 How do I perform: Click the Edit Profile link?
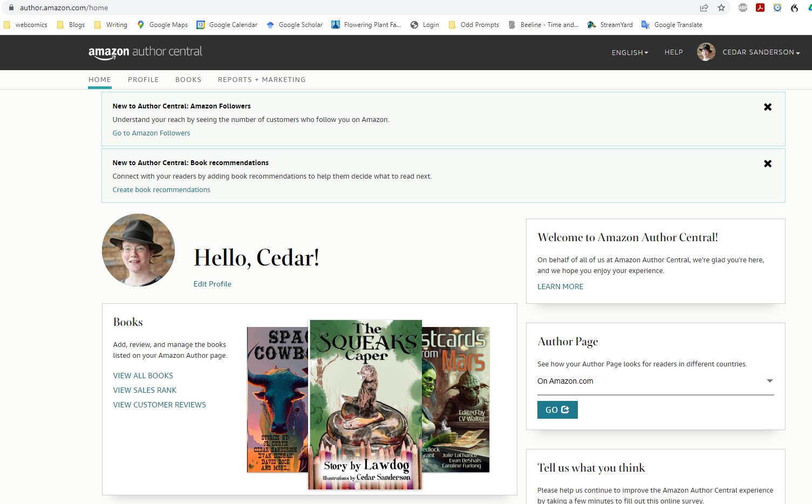point(213,284)
